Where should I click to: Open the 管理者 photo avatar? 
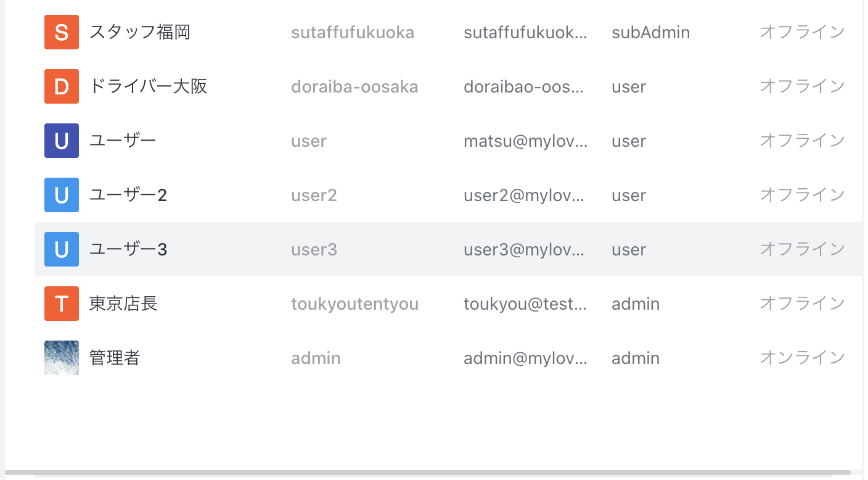coord(62,358)
